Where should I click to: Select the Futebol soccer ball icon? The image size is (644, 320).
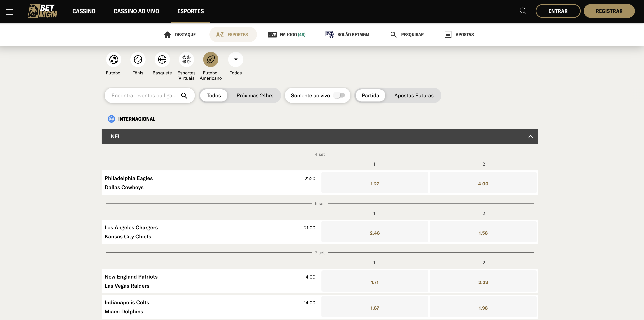(x=114, y=59)
